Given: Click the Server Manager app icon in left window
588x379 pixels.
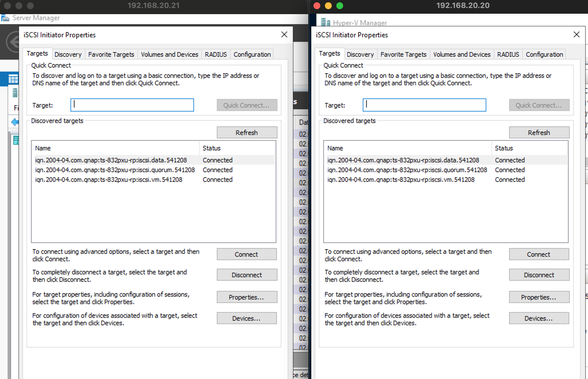Looking at the screenshot, I should pyautogui.click(x=5, y=18).
